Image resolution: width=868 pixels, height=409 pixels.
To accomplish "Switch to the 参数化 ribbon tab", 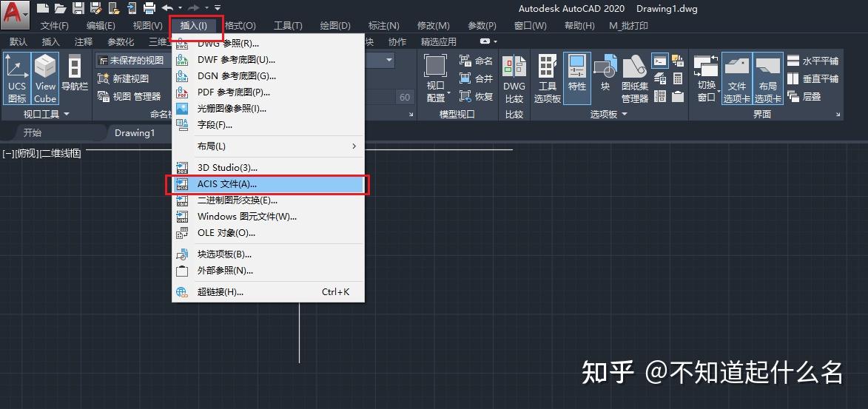I will (121, 41).
